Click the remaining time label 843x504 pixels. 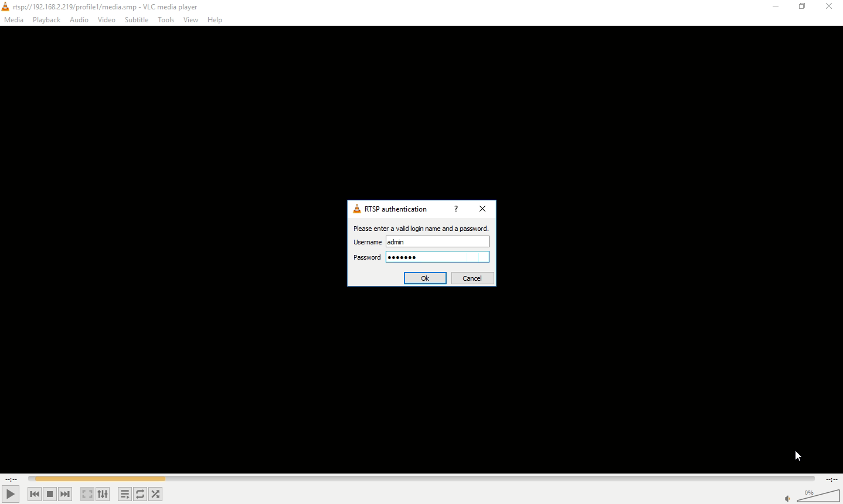pos(831,479)
